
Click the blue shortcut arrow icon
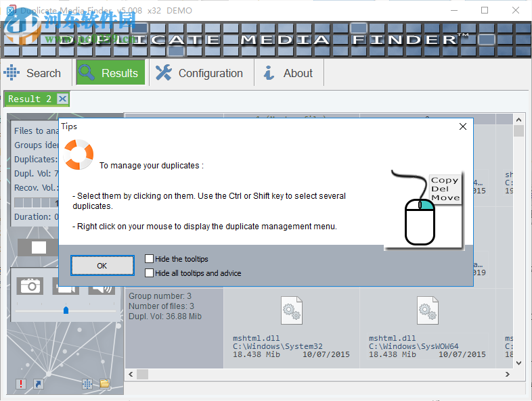(38, 383)
